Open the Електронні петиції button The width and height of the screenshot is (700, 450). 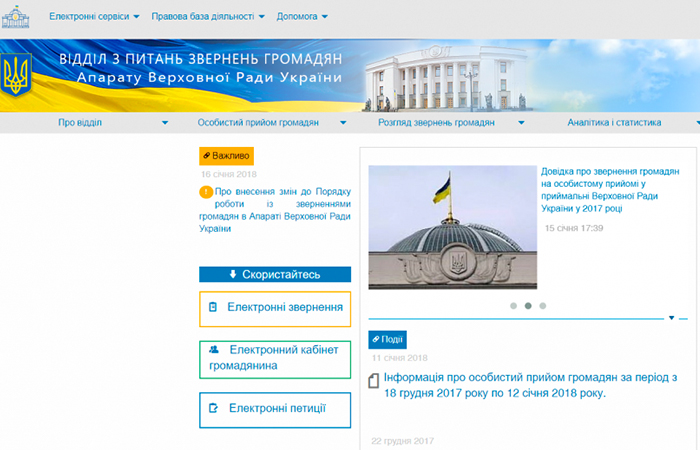275,410
